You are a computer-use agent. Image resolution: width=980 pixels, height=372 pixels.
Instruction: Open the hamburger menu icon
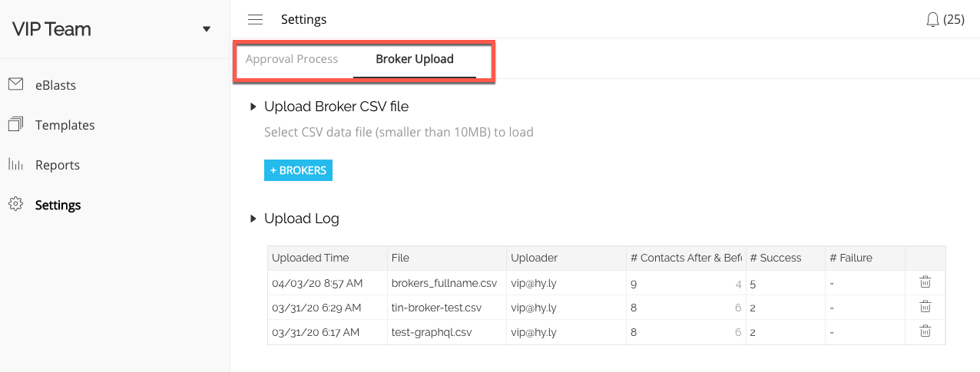click(255, 19)
